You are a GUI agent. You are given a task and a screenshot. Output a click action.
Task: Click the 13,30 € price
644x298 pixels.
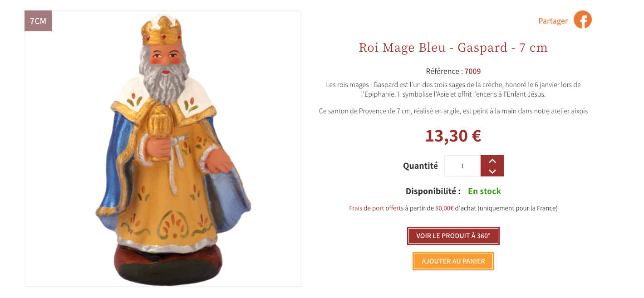point(453,136)
